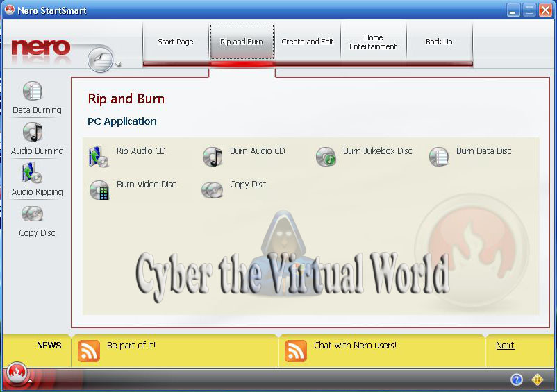The height and width of the screenshot is (392, 557).
Task: Click the Copy Disc twin-disc icon in main panel
Action: (212, 190)
